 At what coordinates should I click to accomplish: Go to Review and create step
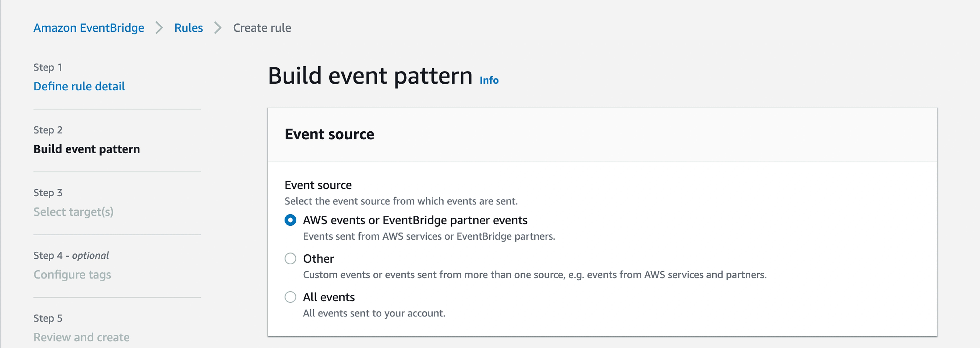(81, 337)
